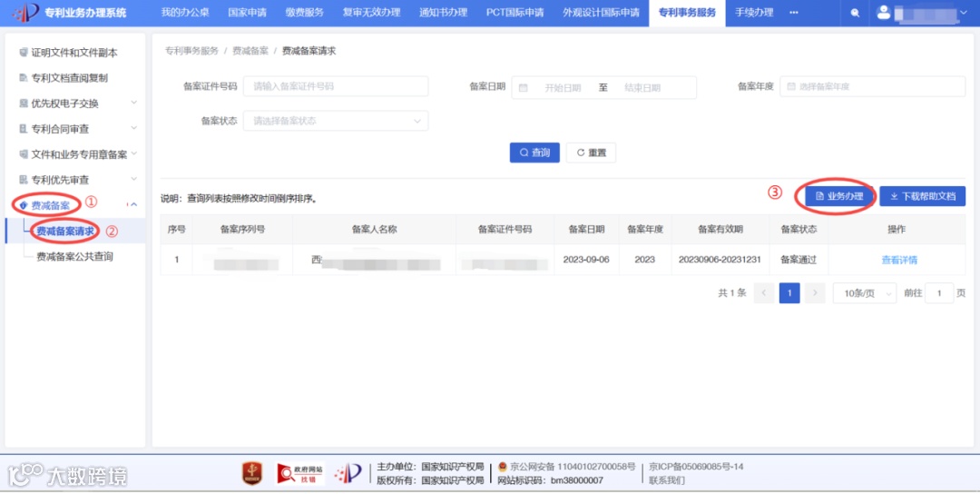Click the 专利文档查阅复制 sidebar icon
The image size is (980, 494).
[24, 78]
